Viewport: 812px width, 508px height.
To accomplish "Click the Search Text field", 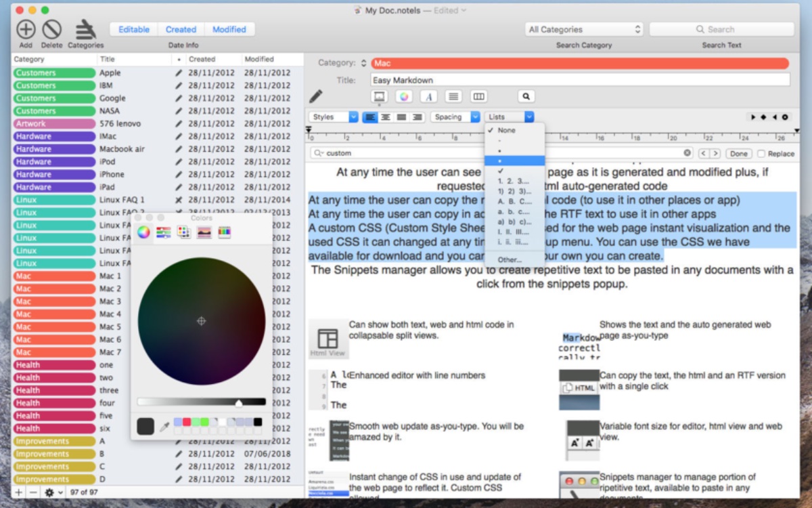I will pos(721,30).
